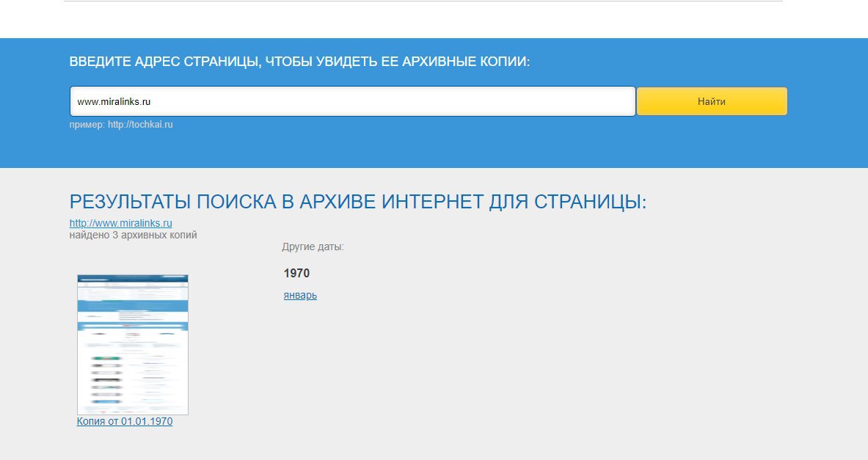Click the 1970 year heading
The image size is (868, 460).
coord(296,273)
